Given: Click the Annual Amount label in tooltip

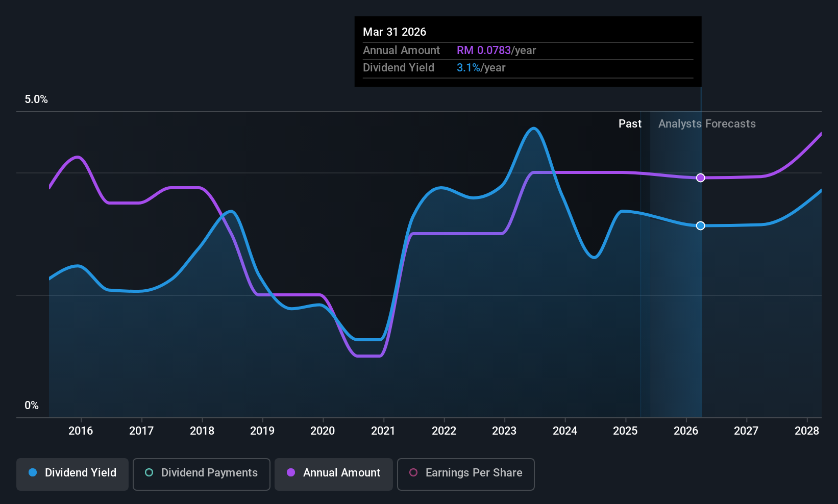Looking at the screenshot, I should pyautogui.click(x=401, y=51).
